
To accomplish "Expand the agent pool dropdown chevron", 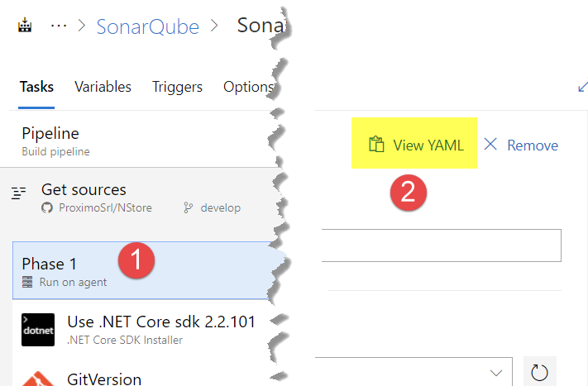I will 495,373.
